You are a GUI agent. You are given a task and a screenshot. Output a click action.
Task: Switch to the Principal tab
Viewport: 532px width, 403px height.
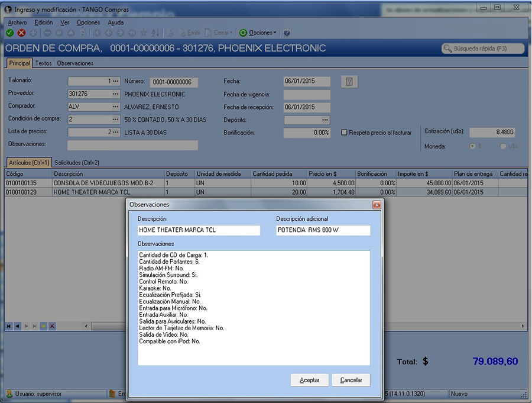(20, 63)
